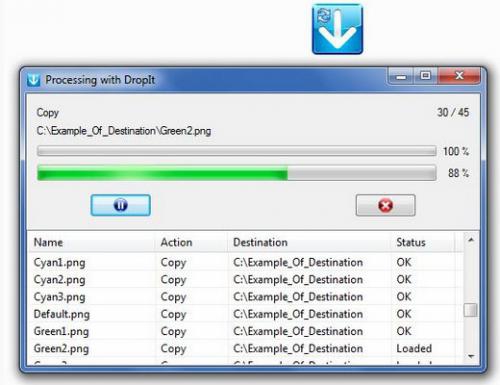The height and width of the screenshot is (385, 500).
Task: Click the current file progress bar at 100%
Action: [x=237, y=151]
